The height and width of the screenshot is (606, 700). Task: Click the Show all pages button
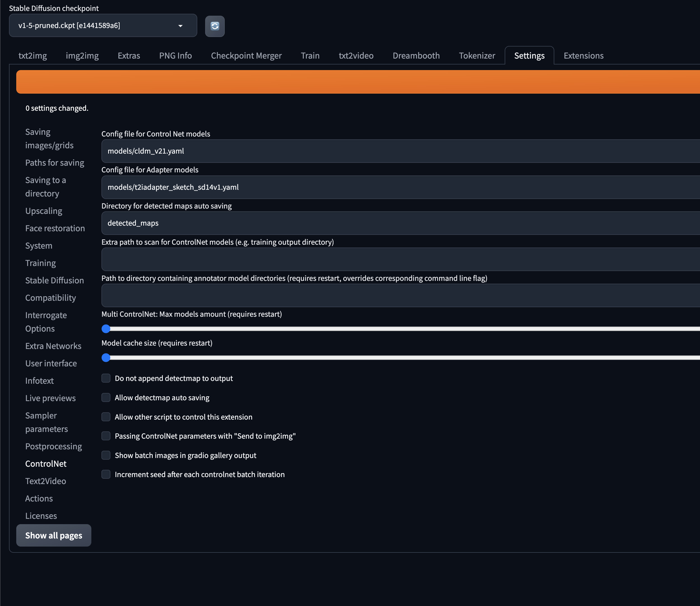coord(54,535)
